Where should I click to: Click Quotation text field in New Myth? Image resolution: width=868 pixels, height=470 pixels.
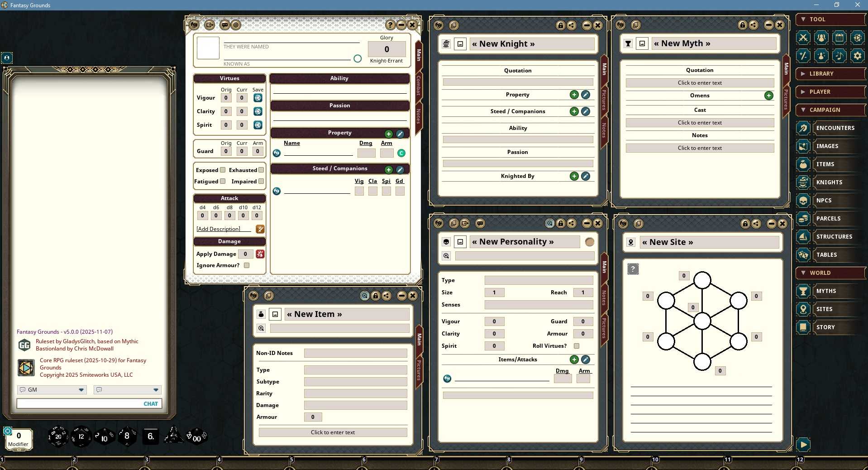(x=700, y=83)
